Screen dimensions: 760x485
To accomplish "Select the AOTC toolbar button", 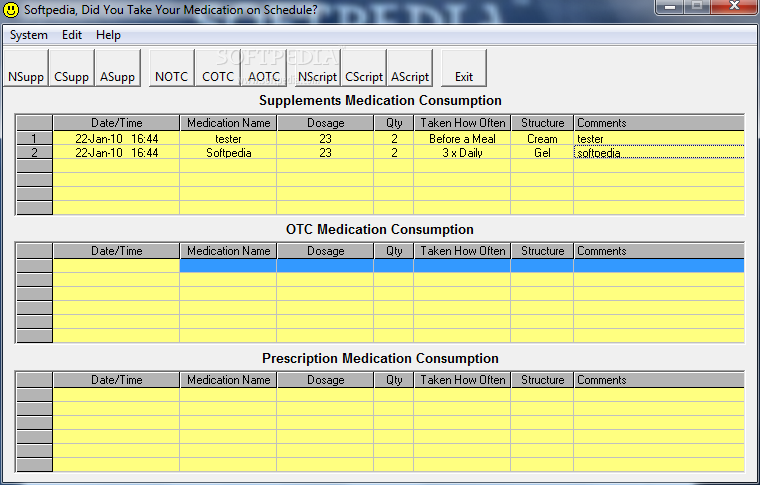I will [x=264, y=68].
